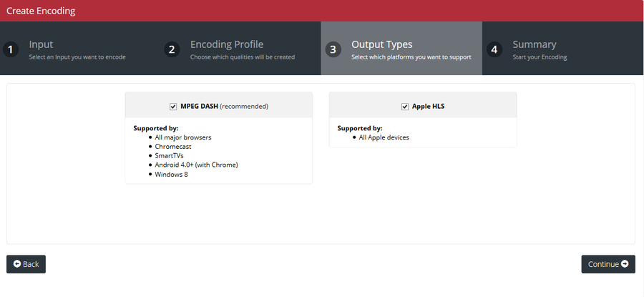Screen dimensions: 644x297
Task: Click the step 2 number circle
Action: (x=172, y=49)
